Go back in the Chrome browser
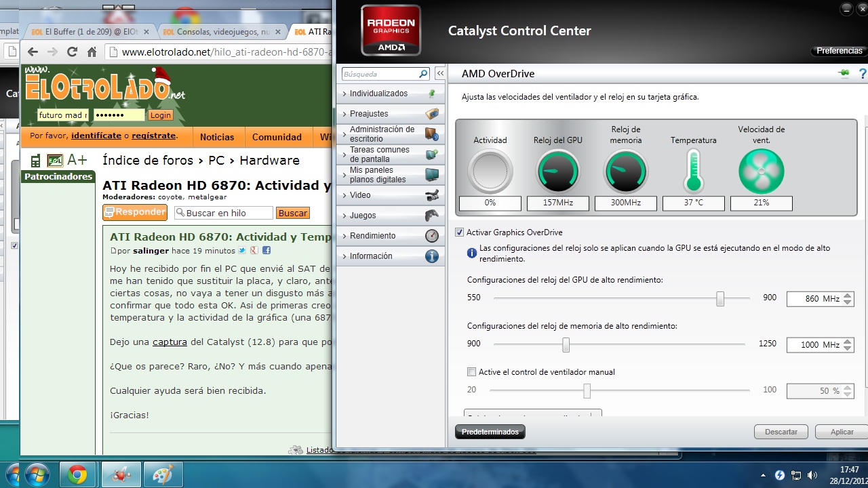 click(x=32, y=52)
